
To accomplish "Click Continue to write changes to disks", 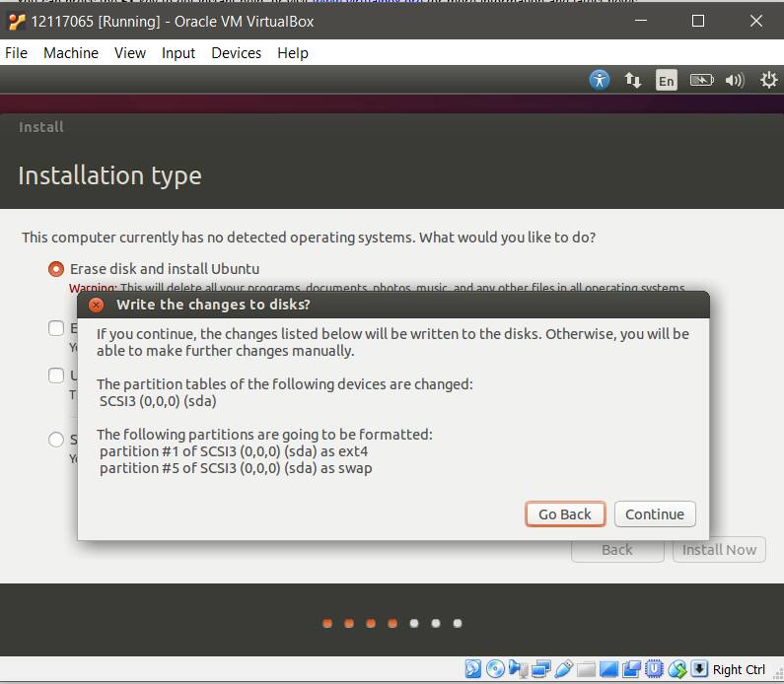I will (655, 514).
